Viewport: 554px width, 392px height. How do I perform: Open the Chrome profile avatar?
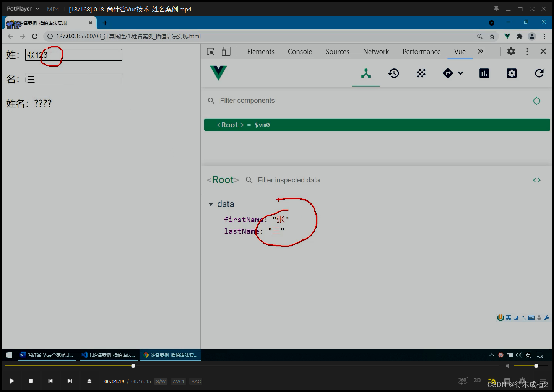[x=532, y=36]
